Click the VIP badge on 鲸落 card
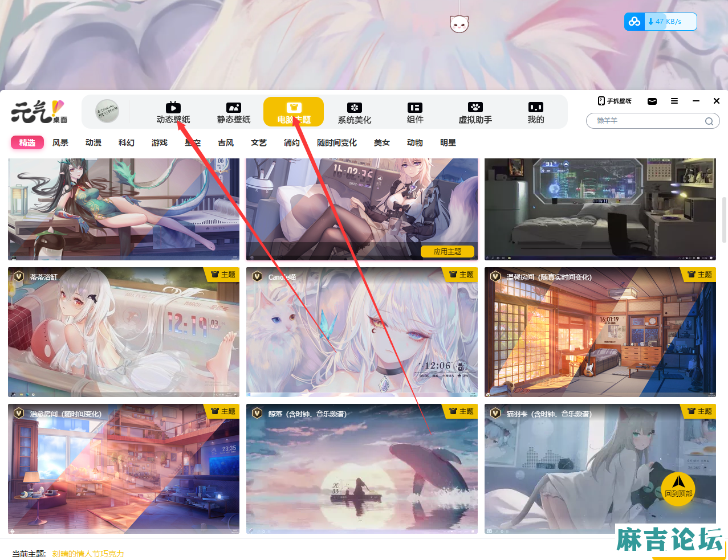728x560 pixels. [x=257, y=413]
